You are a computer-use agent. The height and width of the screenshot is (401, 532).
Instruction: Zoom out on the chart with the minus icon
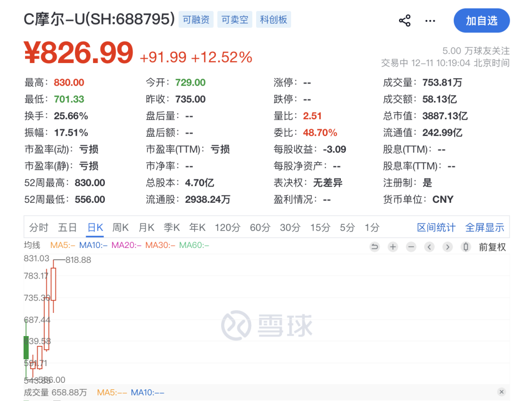click(411, 247)
